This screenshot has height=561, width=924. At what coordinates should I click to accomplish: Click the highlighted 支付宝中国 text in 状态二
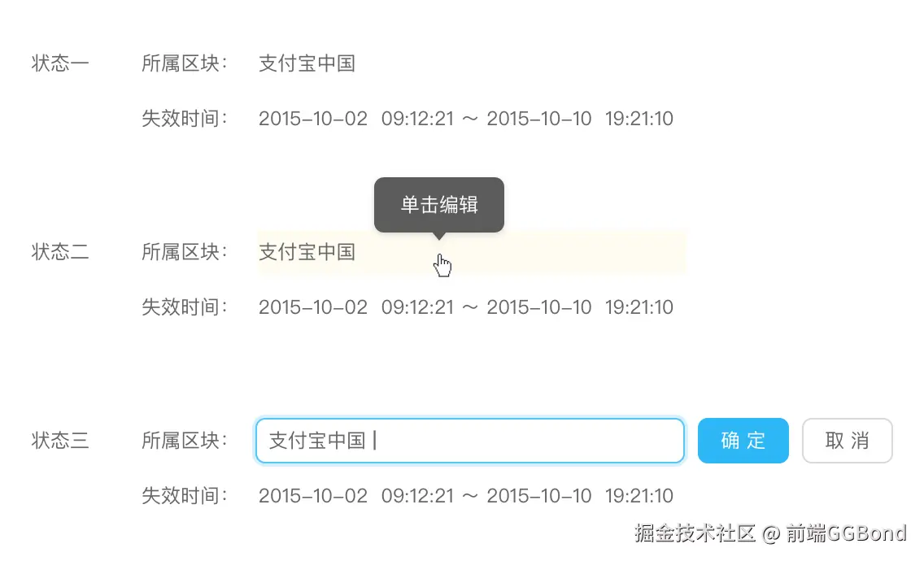(x=307, y=252)
